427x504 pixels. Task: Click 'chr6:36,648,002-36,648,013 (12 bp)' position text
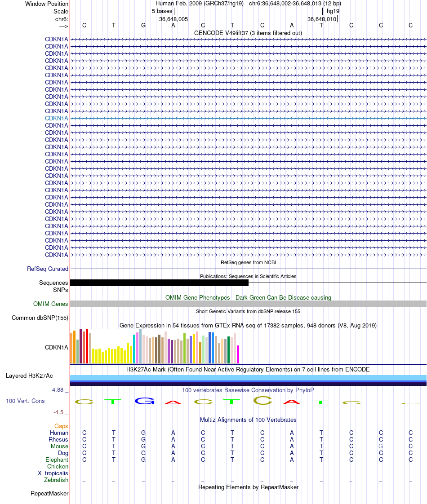pyautogui.click(x=295, y=4)
